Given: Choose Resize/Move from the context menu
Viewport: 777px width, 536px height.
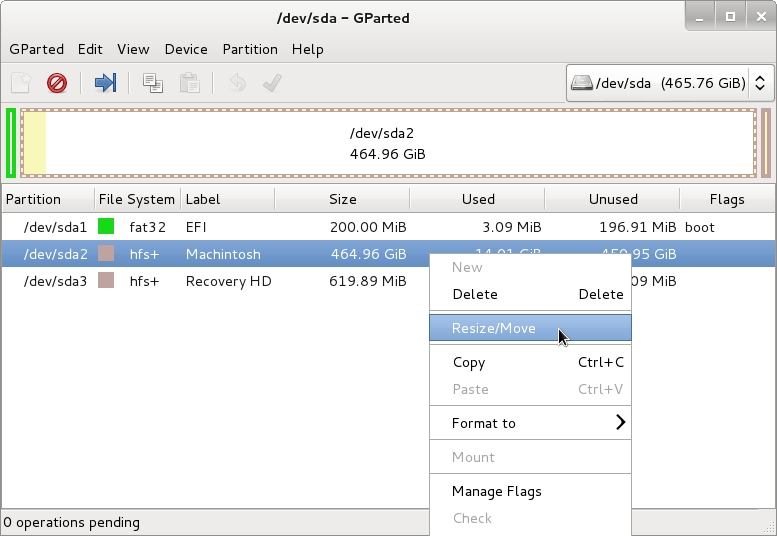Looking at the screenshot, I should (x=494, y=328).
